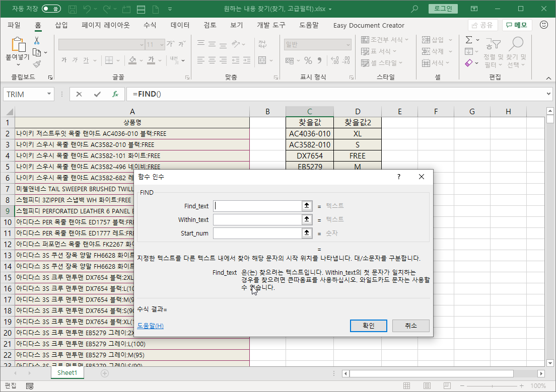Click the Find_text input field
556x392 pixels.
[x=257, y=206]
